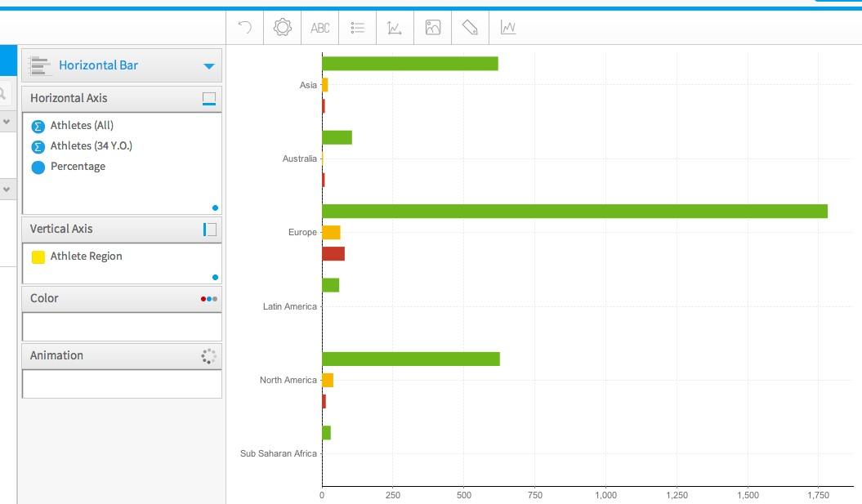Click the red Europe bar
The image size is (862, 504).
coord(333,253)
